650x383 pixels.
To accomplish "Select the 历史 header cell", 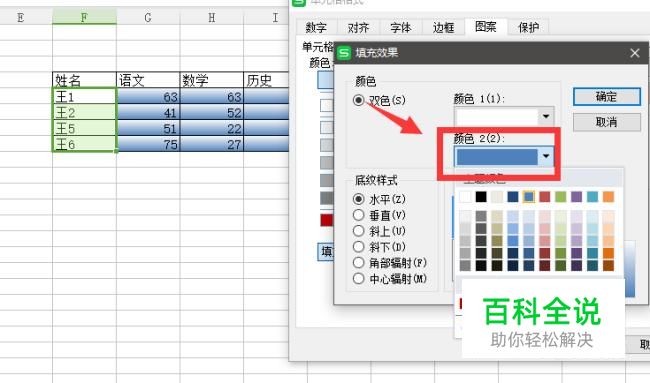I will click(266, 80).
